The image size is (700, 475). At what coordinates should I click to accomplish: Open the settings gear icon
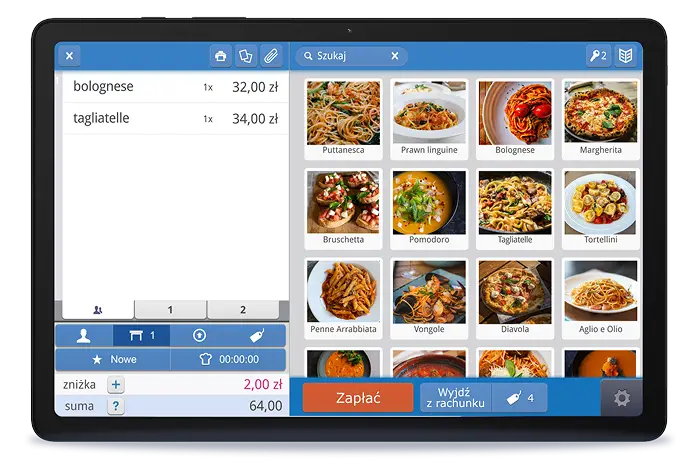pyautogui.click(x=621, y=398)
